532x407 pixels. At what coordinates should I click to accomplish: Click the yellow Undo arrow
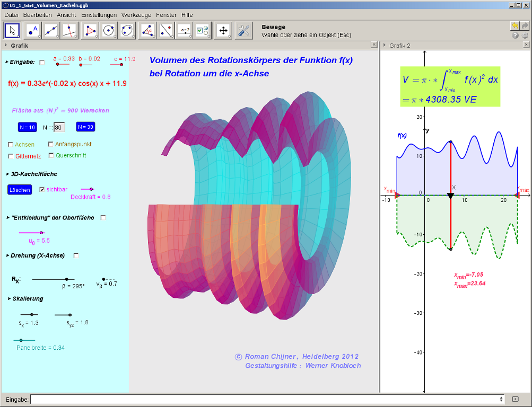[x=514, y=26]
